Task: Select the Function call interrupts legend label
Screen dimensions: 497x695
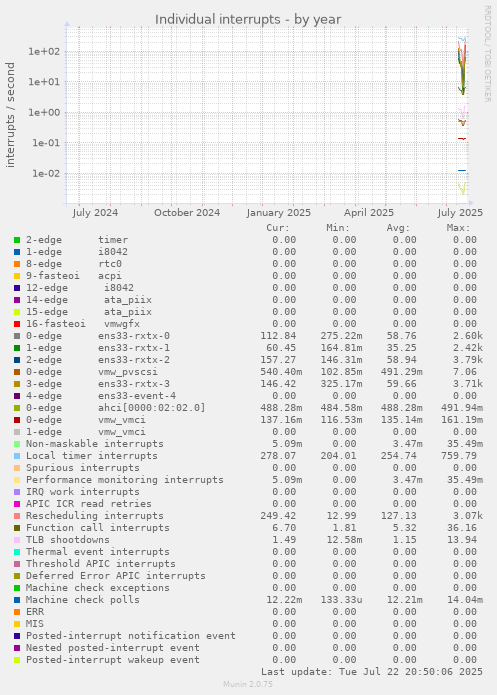Action: coord(98,528)
